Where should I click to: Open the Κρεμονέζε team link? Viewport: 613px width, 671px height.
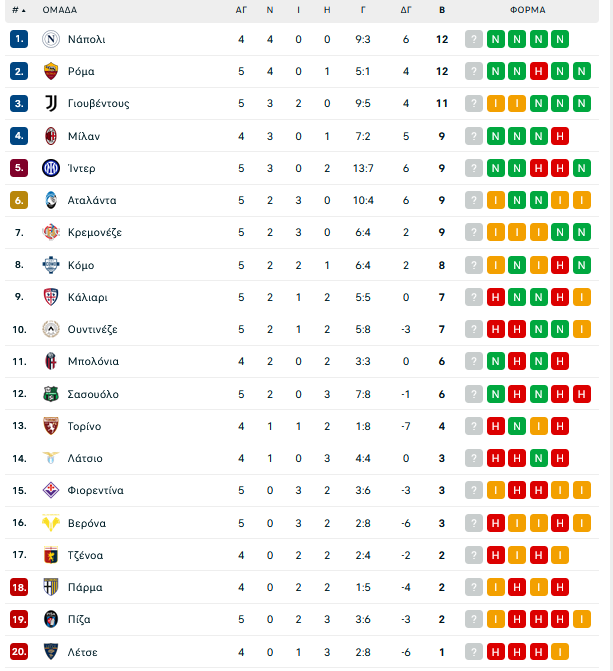(x=95, y=232)
